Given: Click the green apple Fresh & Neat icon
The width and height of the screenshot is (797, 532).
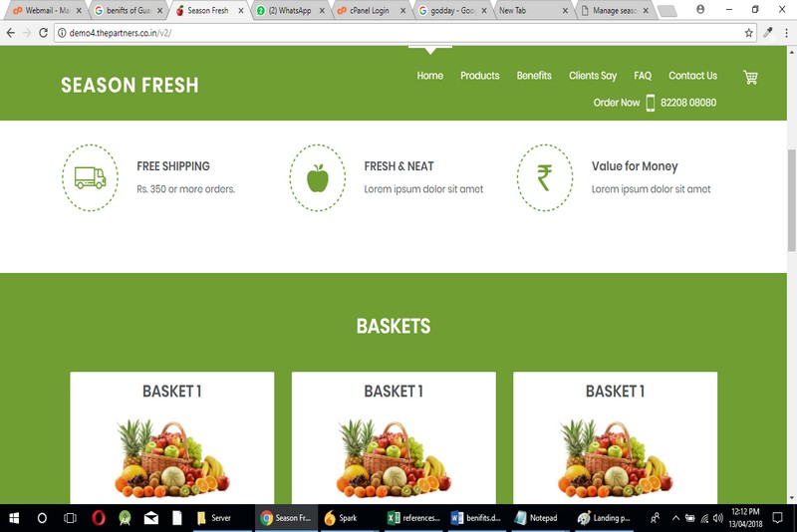Looking at the screenshot, I should [x=318, y=178].
